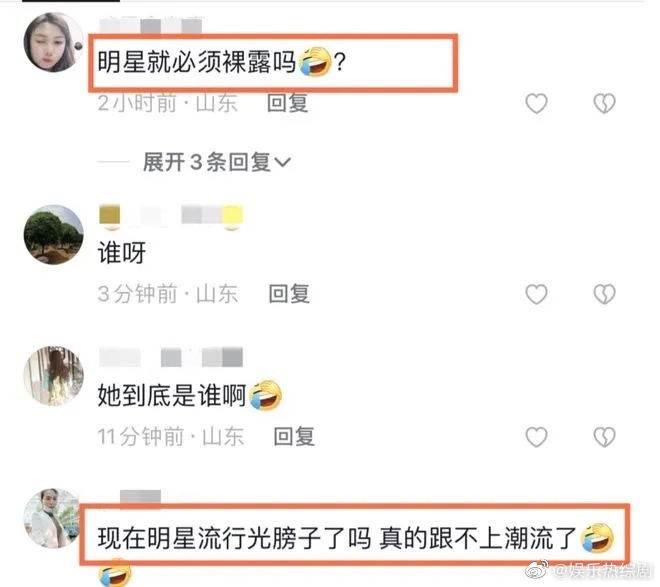Click the username above '她到底是谁啊'
Image resolution: width=660 pixels, height=587 pixels.
tap(171, 357)
